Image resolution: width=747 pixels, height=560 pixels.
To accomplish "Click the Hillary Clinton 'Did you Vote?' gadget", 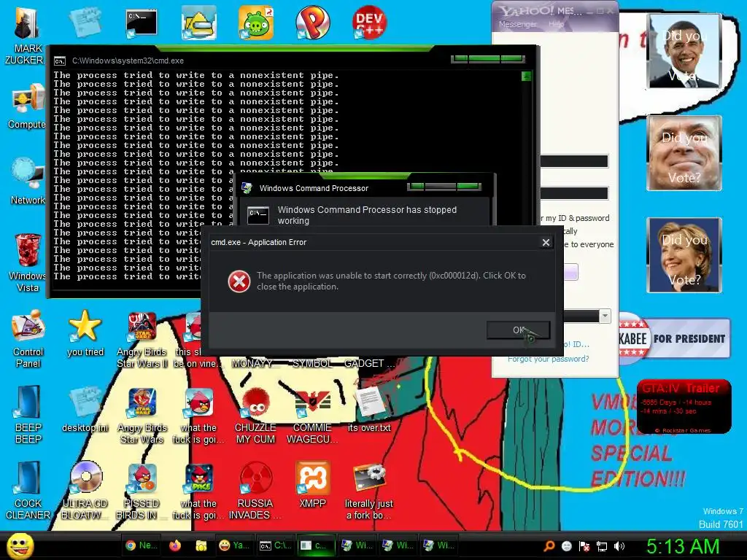I will tap(684, 254).
